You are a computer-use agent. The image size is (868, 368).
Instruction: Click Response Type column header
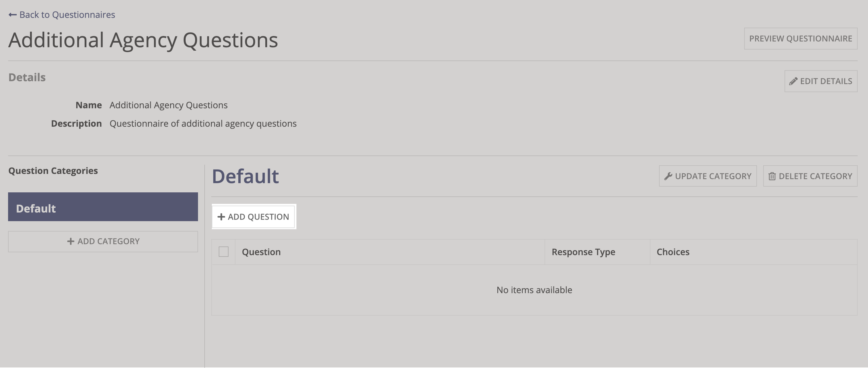pyautogui.click(x=584, y=252)
